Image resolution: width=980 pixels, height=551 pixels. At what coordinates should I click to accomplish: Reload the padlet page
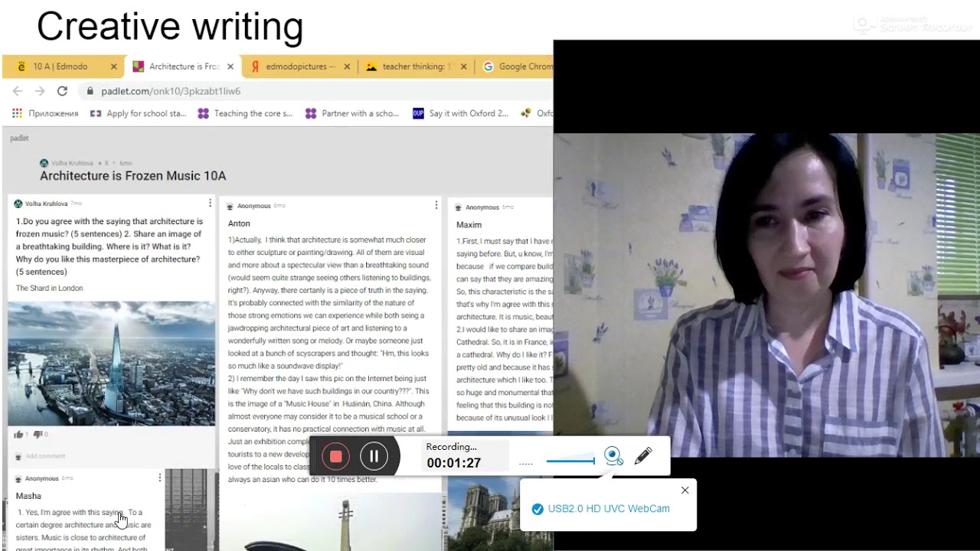pyautogui.click(x=62, y=91)
